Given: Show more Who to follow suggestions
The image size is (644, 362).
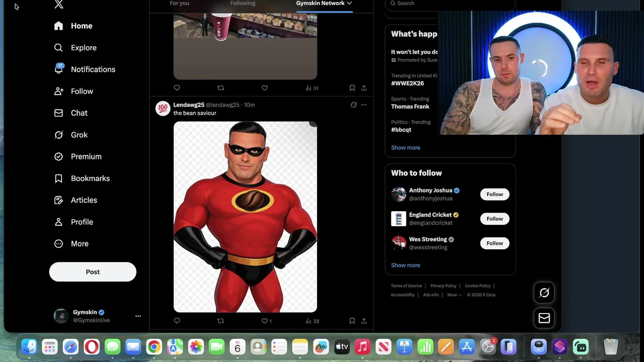Looking at the screenshot, I should coord(406,265).
